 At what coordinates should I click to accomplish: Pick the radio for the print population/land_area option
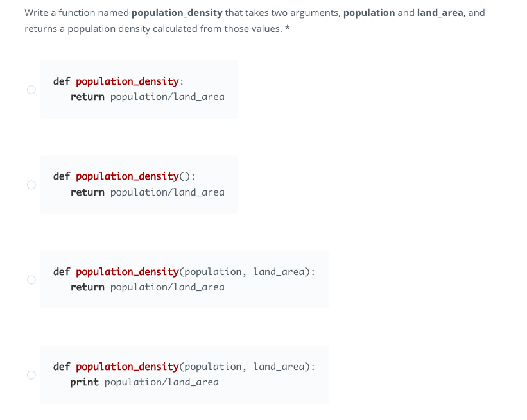click(x=31, y=374)
